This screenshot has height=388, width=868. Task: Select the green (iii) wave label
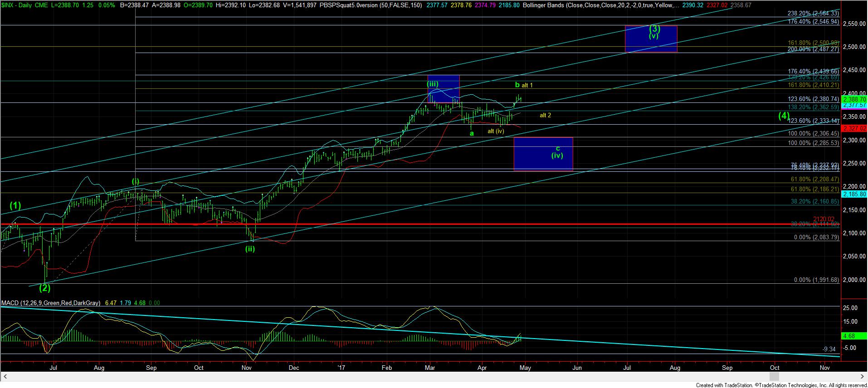coord(432,83)
